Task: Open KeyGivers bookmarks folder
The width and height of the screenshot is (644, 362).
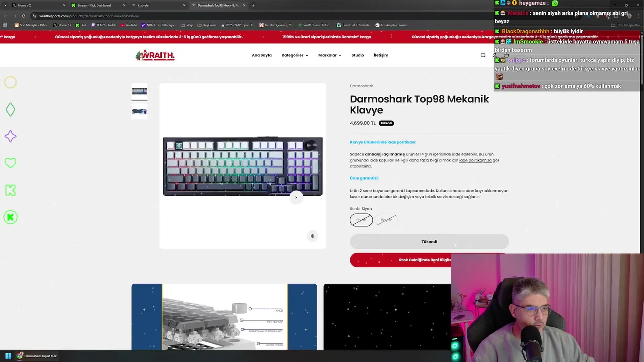Action: pos(207,25)
